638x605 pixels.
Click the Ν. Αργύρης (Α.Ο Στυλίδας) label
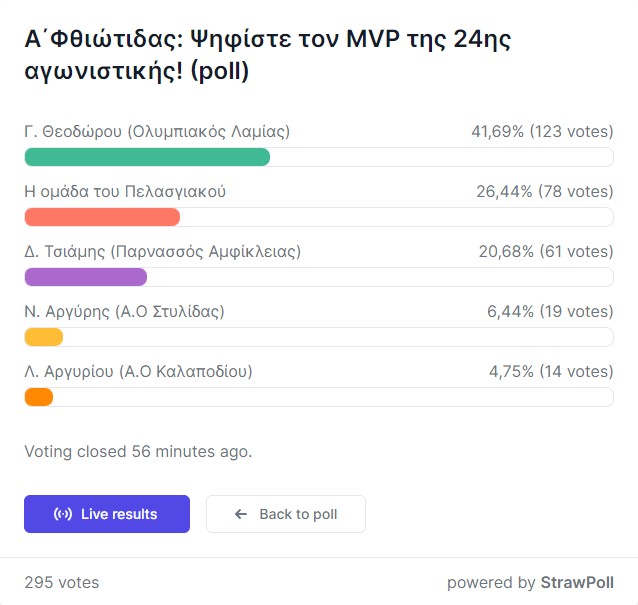(125, 312)
